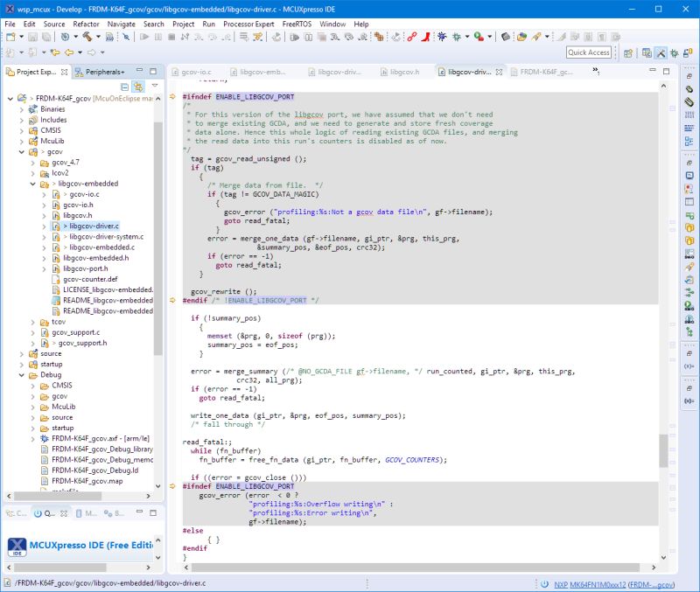The height and width of the screenshot is (592, 700).
Task: Enable Link with Editor in Project Explorer
Action: [x=140, y=86]
